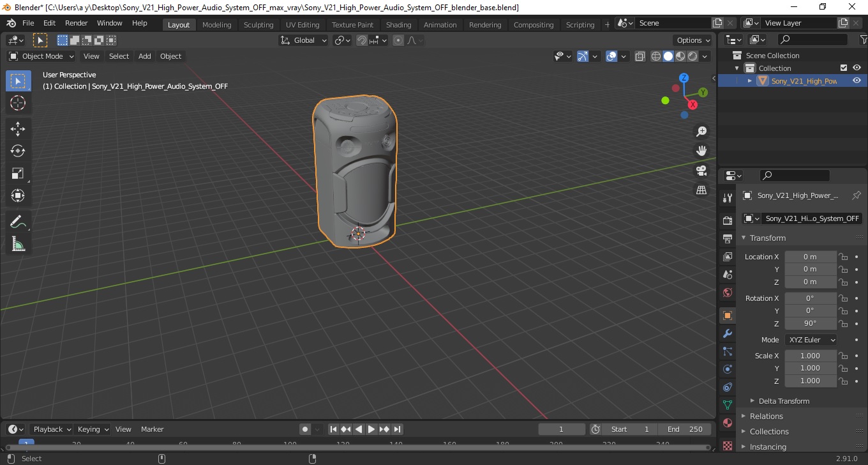Viewport: 868px width, 465px height.
Task: Activate the Cursor tool
Action: (x=18, y=103)
